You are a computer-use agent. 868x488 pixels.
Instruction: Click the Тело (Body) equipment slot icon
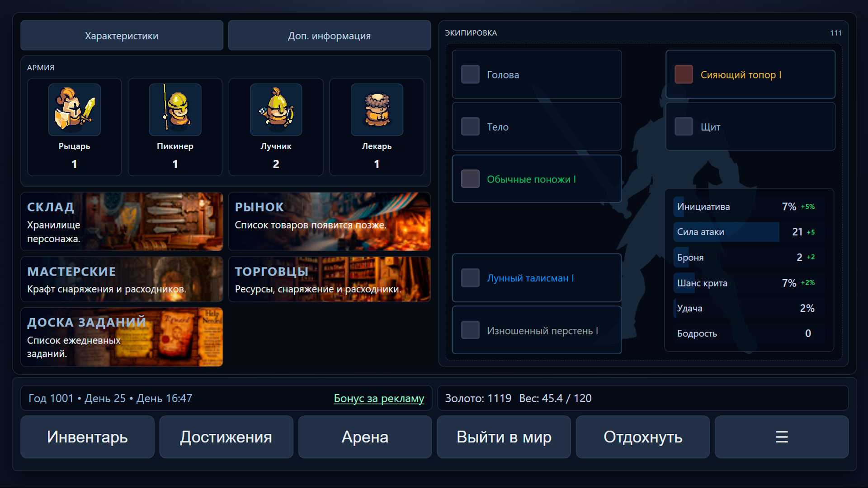[x=470, y=127]
